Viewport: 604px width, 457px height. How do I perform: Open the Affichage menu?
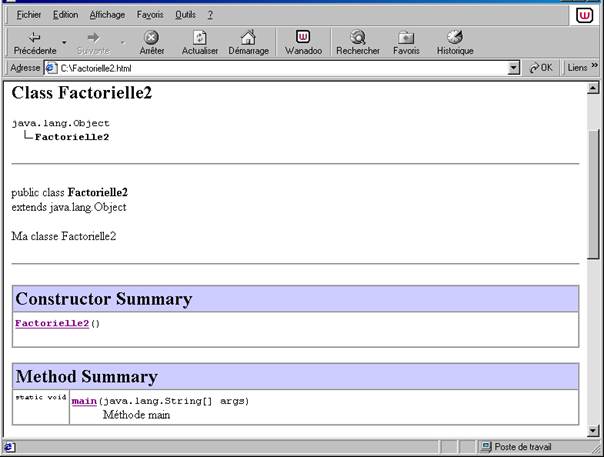107,15
